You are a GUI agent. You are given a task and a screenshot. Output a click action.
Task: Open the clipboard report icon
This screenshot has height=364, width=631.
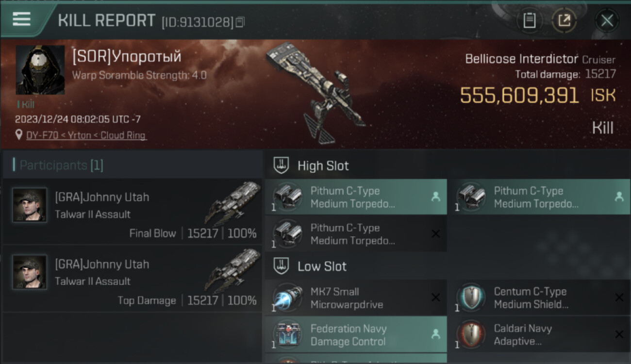click(529, 20)
